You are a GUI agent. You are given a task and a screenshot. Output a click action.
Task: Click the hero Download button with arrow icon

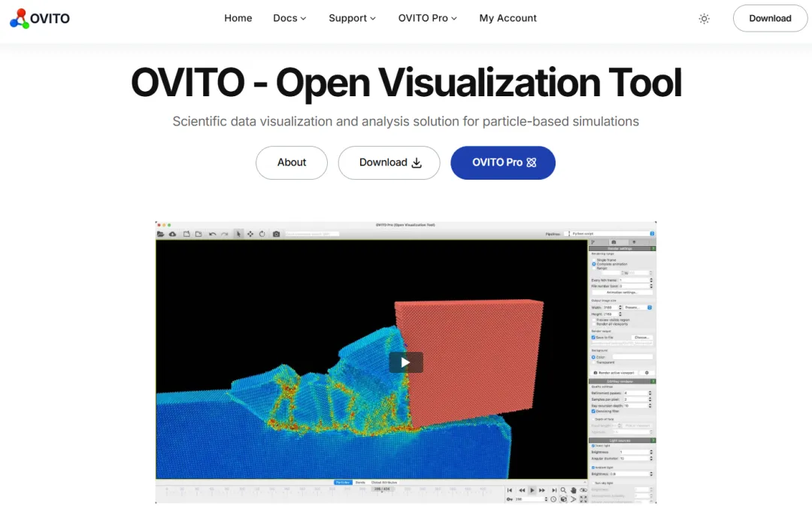coord(389,162)
